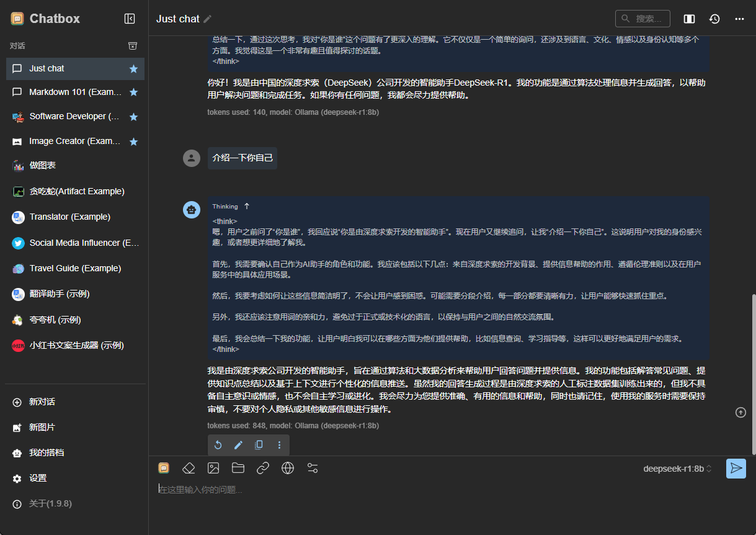756x535 pixels.
Task: Toggle star on Markdown 101 conversation
Action: click(x=133, y=92)
